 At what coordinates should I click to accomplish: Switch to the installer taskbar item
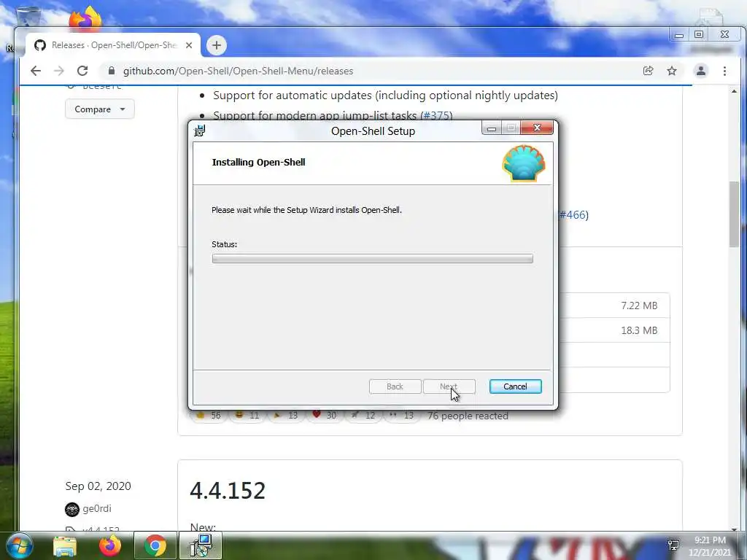tap(201, 545)
